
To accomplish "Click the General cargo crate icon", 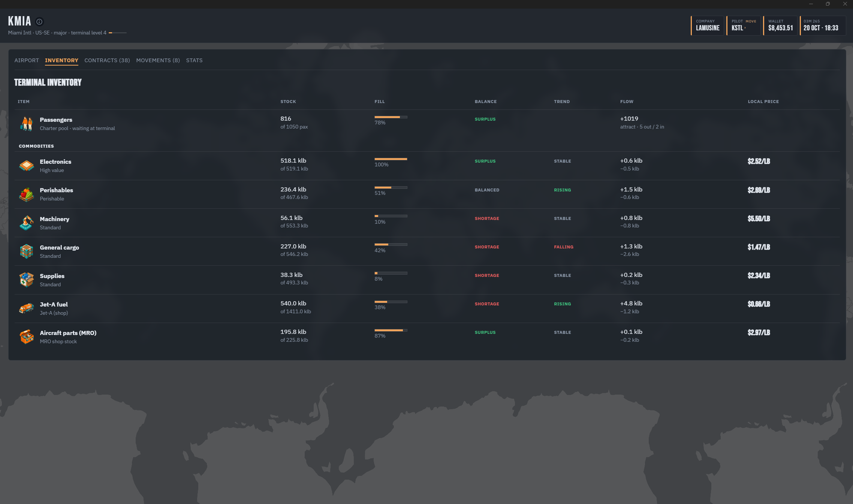I will click(x=27, y=251).
